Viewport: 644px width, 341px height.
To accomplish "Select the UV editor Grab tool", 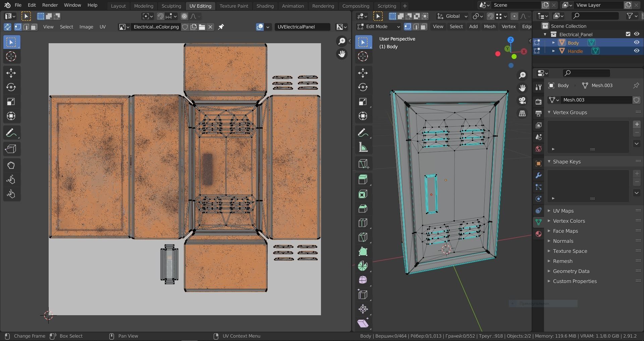I will pos(11,165).
